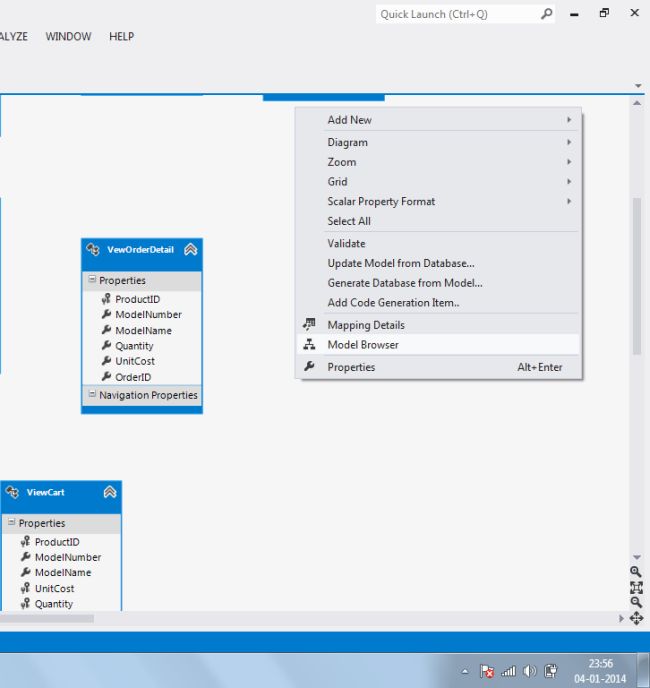Click the horizontal scrollbar thumb
The height and width of the screenshot is (688, 650).
click(x=47, y=618)
